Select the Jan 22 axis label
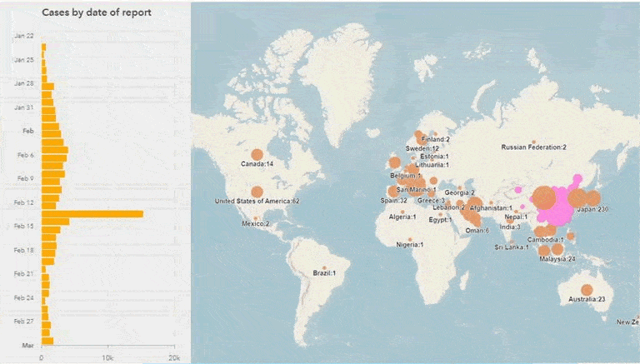640x364 pixels. 24,36
